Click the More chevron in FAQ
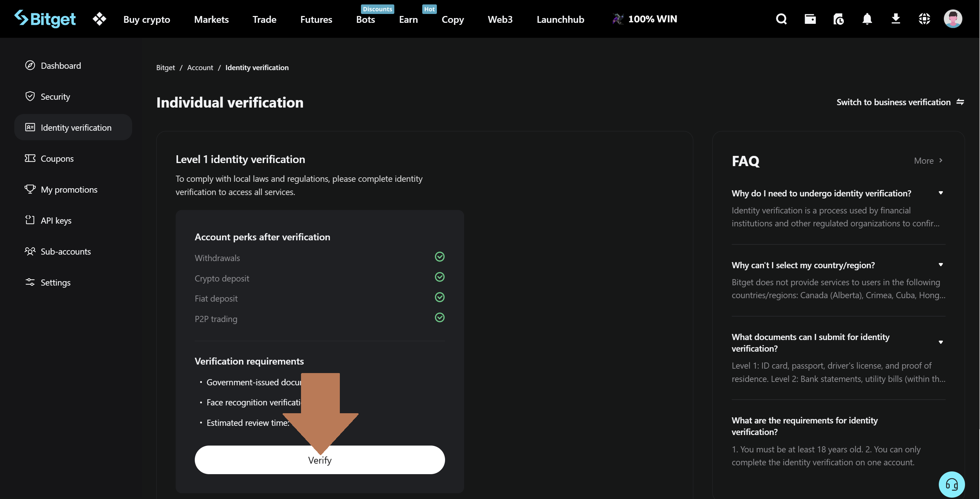980x499 pixels. tap(941, 161)
